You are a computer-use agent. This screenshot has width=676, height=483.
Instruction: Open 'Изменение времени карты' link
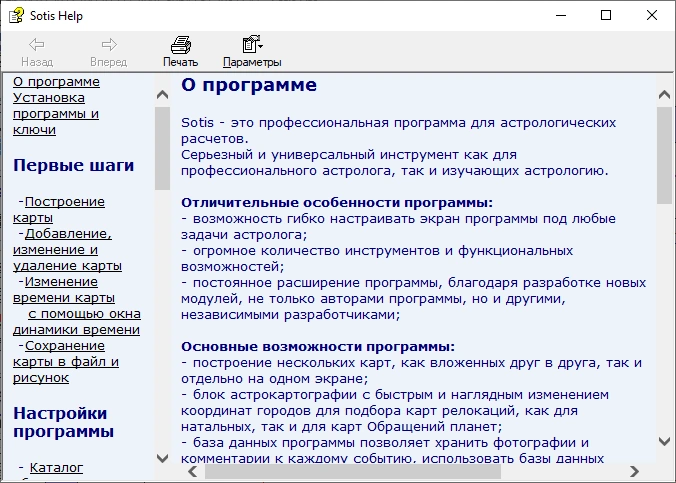64,289
